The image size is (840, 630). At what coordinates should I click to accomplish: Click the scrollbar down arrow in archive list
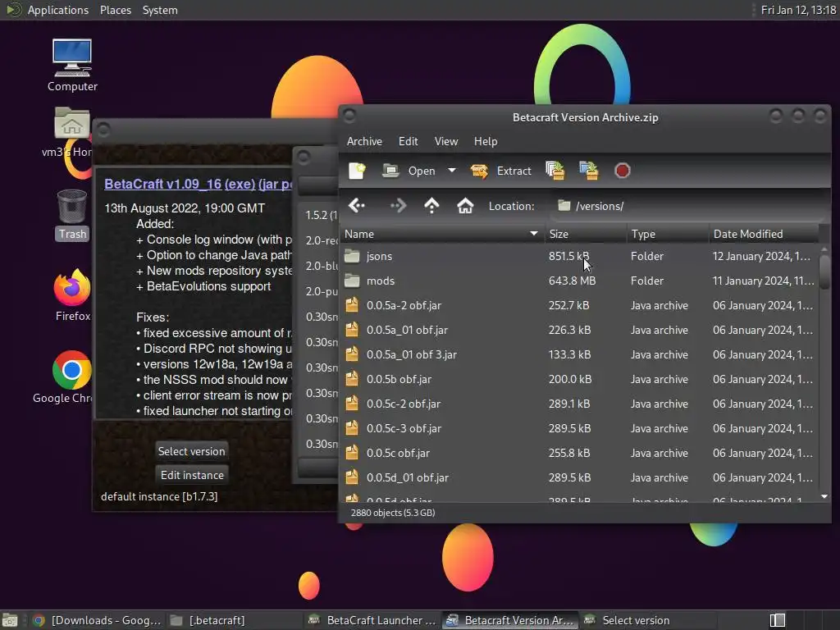824,496
